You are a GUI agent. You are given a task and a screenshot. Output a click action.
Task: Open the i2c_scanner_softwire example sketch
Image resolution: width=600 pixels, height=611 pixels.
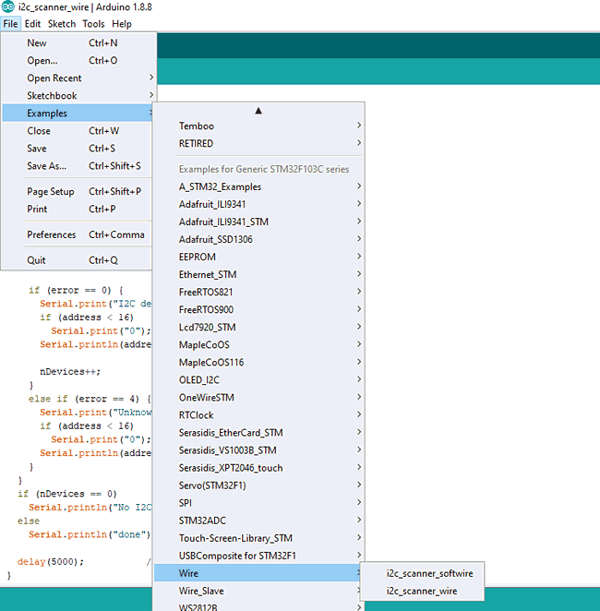[422, 573]
